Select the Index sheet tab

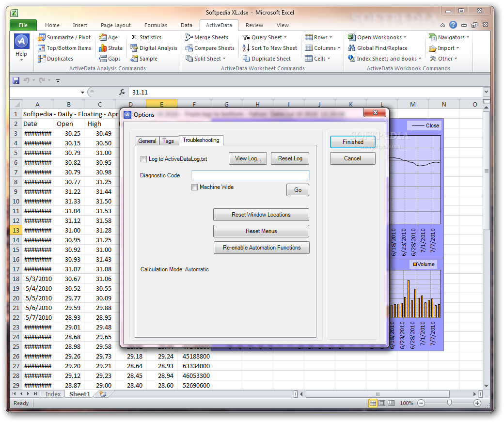tap(53, 394)
